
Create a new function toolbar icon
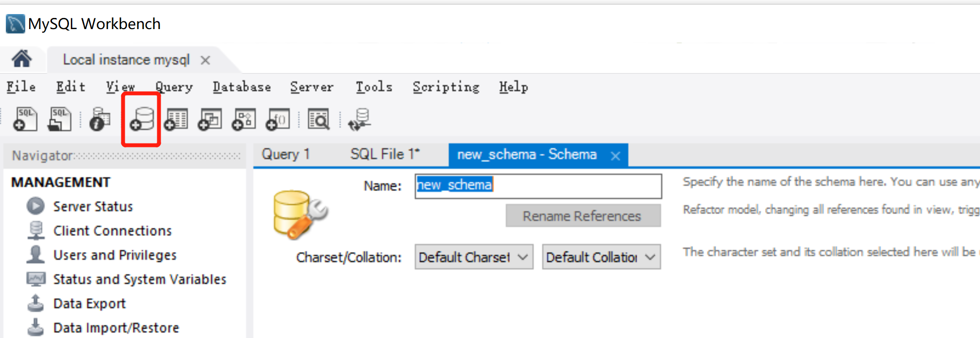[x=278, y=119]
